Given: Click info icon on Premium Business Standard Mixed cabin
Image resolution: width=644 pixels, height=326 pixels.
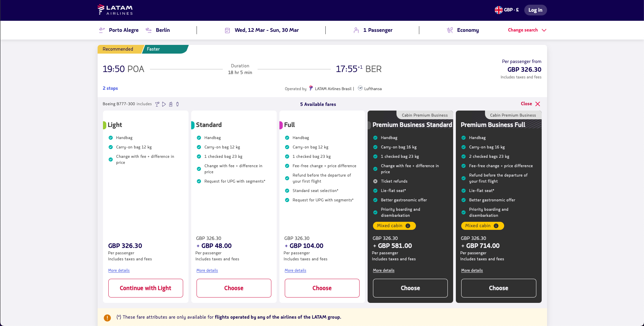Looking at the screenshot, I should pos(408,226).
